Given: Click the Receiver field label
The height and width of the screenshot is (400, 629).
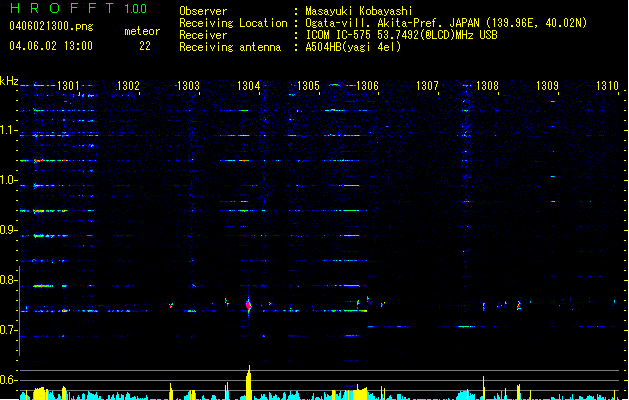Looking at the screenshot, I should (203, 35).
